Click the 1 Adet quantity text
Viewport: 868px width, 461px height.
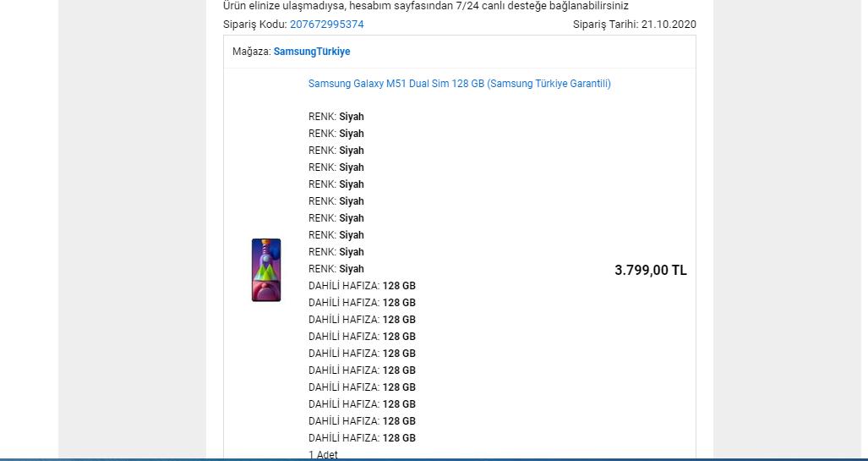coord(324,455)
